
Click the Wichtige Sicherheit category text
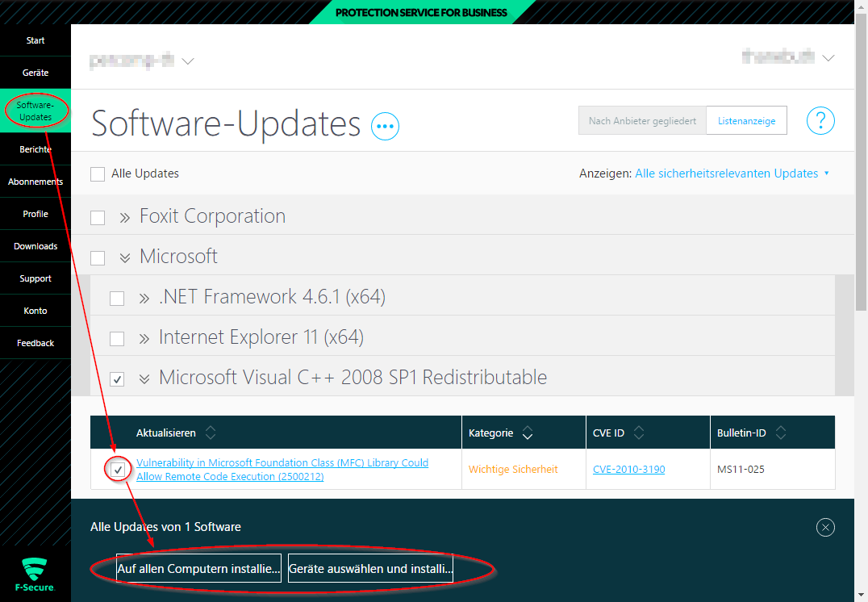click(x=513, y=469)
